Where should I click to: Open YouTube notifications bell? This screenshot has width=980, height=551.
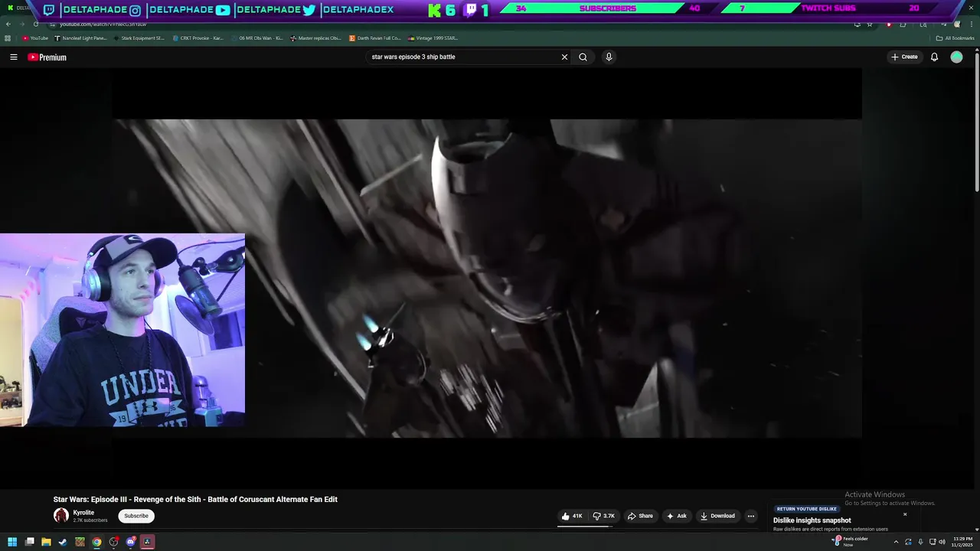tap(934, 57)
